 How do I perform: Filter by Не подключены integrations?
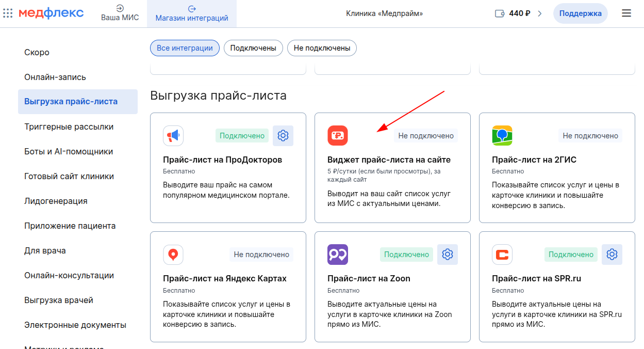coord(322,48)
